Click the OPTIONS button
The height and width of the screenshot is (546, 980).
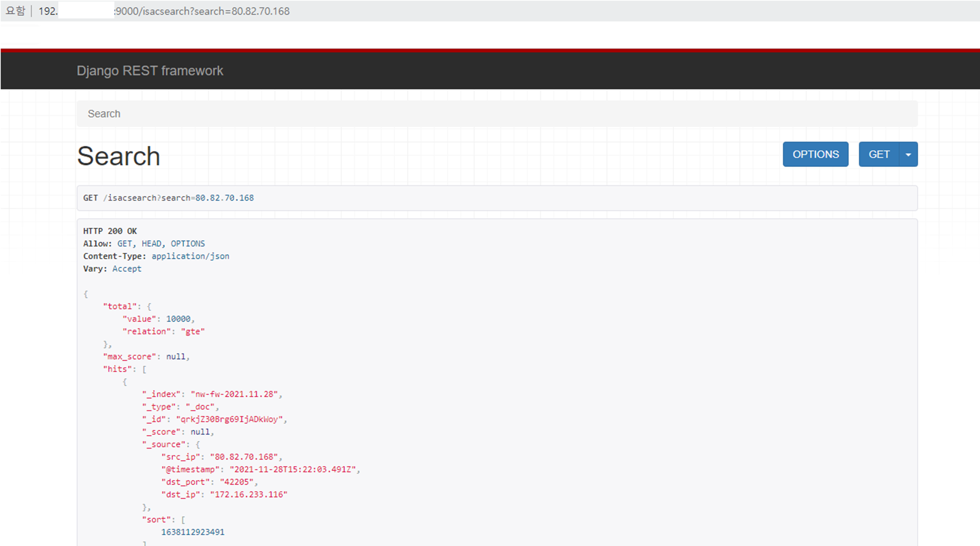coord(815,154)
